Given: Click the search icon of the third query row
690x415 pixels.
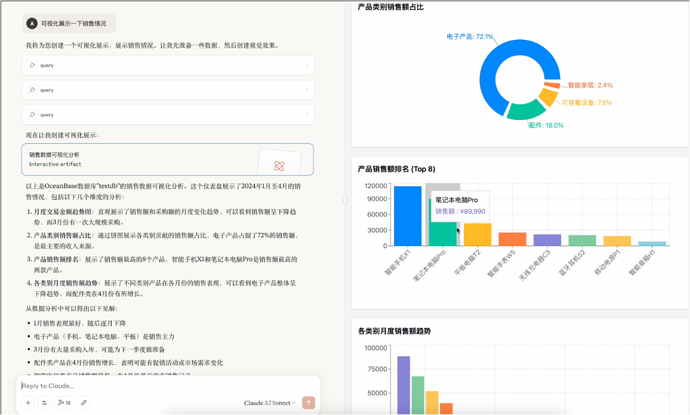Looking at the screenshot, I should [x=32, y=114].
